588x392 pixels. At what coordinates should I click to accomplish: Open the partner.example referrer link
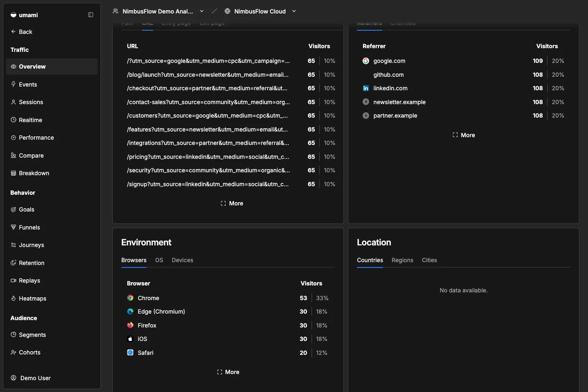click(x=395, y=116)
